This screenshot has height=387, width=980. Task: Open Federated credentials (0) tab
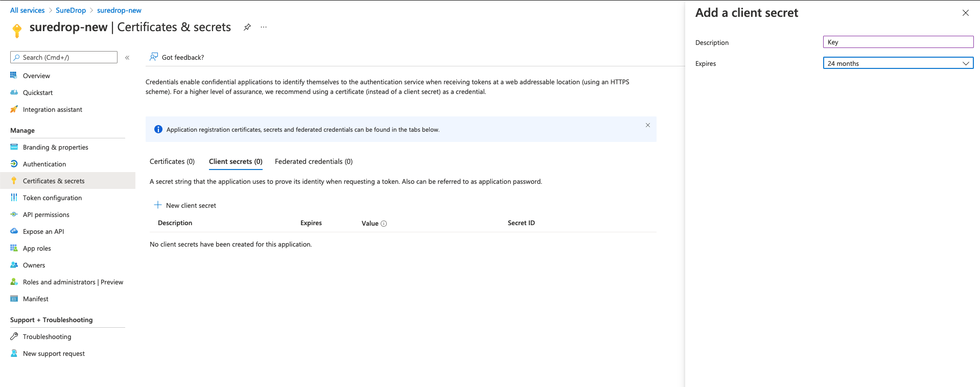pos(314,161)
